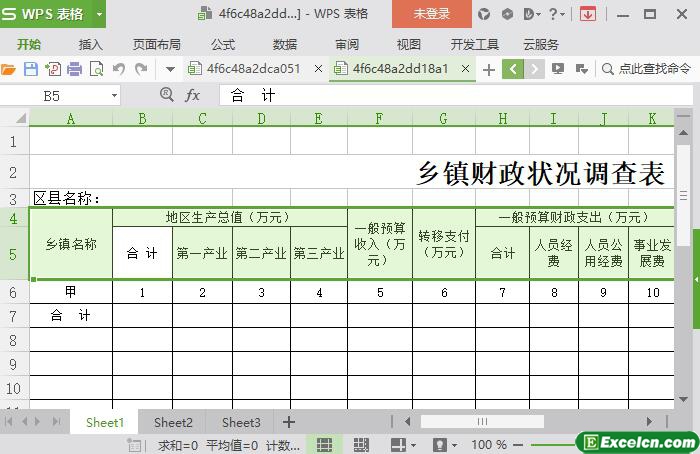Go to next document tab gray arrow
This screenshot has width=700, height=454.
[534, 69]
